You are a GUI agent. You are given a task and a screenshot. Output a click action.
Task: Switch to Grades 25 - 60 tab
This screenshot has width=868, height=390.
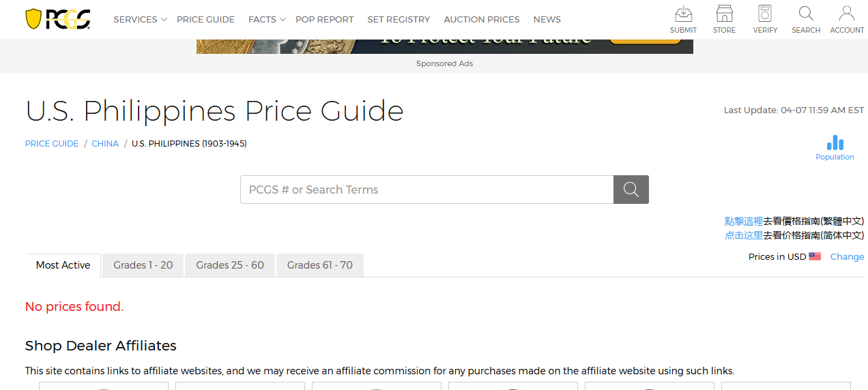(230, 265)
